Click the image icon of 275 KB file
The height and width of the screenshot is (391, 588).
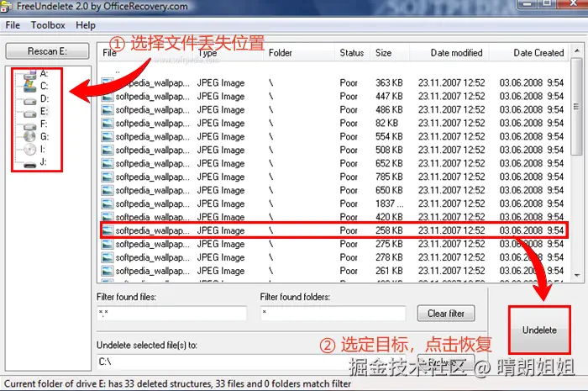pos(108,245)
